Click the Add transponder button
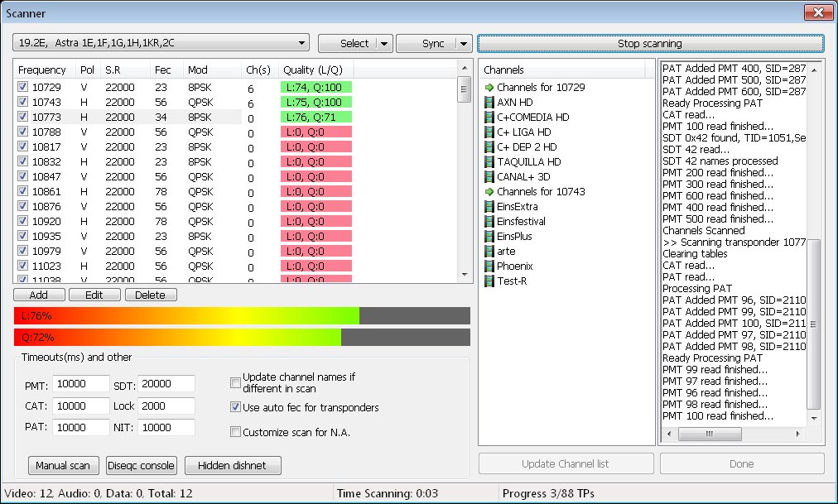838x504 pixels. [39, 295]
